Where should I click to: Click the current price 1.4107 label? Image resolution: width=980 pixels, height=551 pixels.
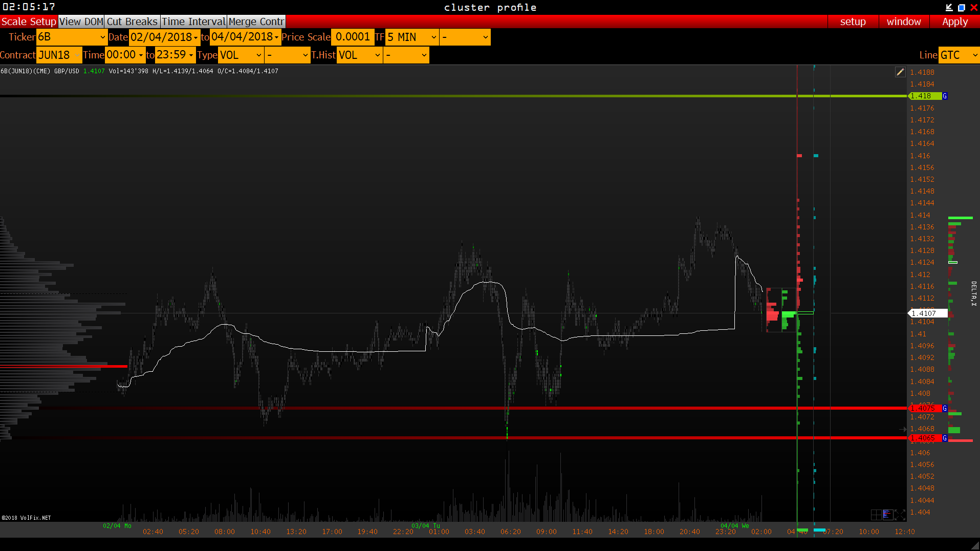927,313
